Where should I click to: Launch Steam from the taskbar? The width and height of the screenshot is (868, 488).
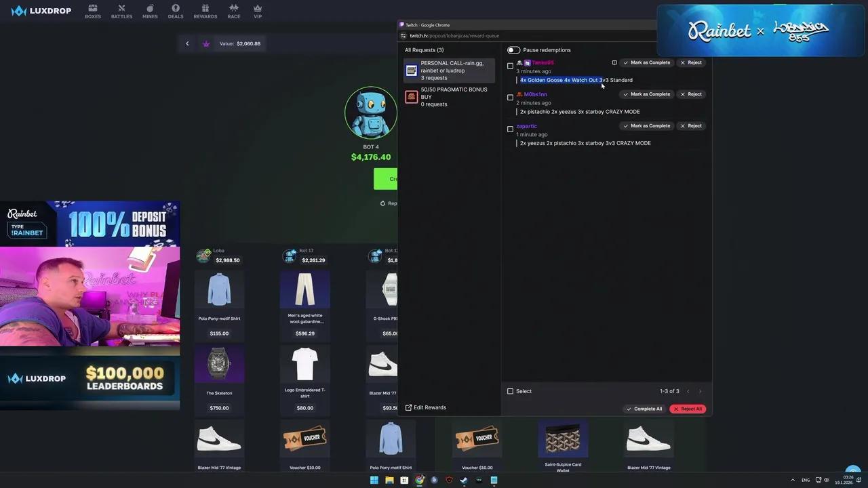coord(464,480)
